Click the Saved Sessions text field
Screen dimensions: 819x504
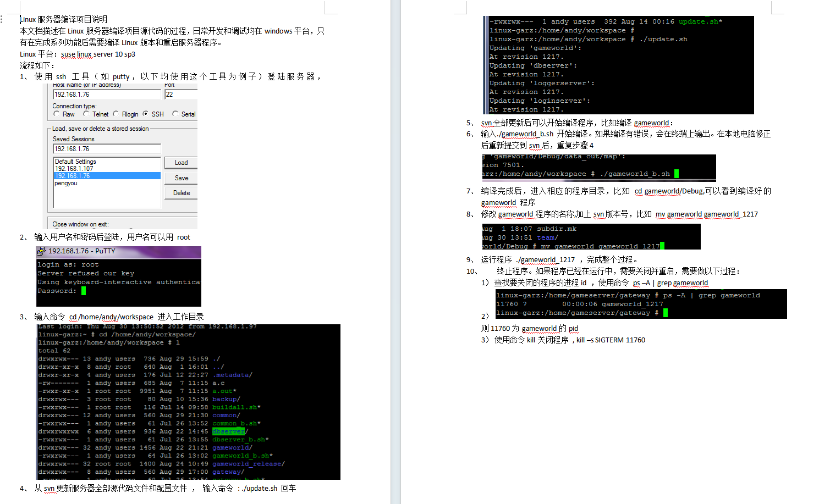(x=107, y=149)
